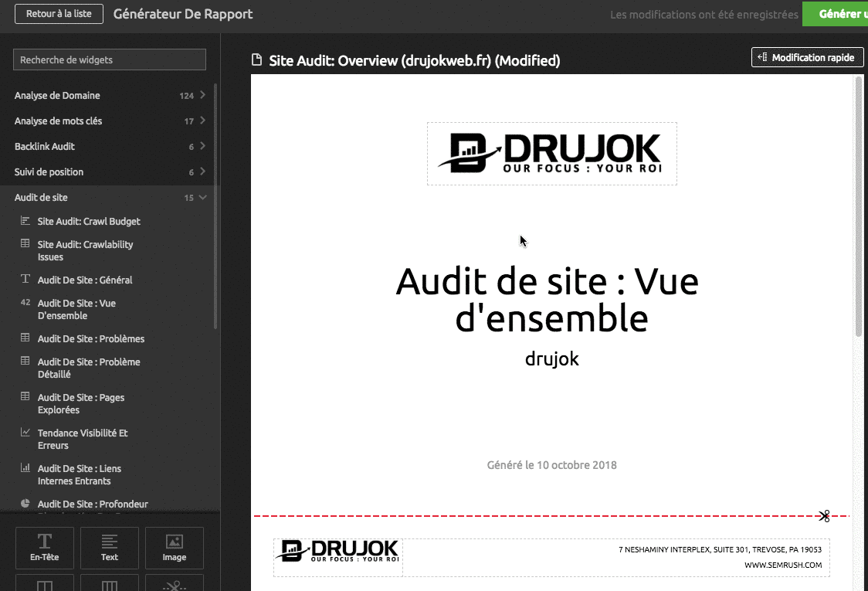Select 'Audit De Site : Général' widget label
The width and height of the screenshot is (868, 591).
tap(85, 280)
